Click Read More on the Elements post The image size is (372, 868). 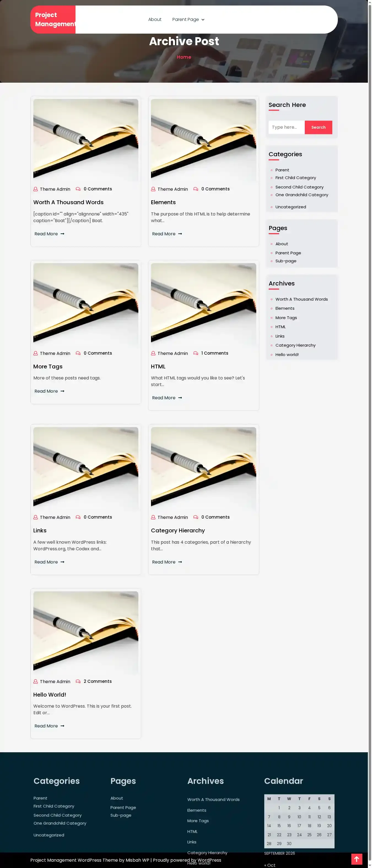pyautogui.click(x=167, y=234)
